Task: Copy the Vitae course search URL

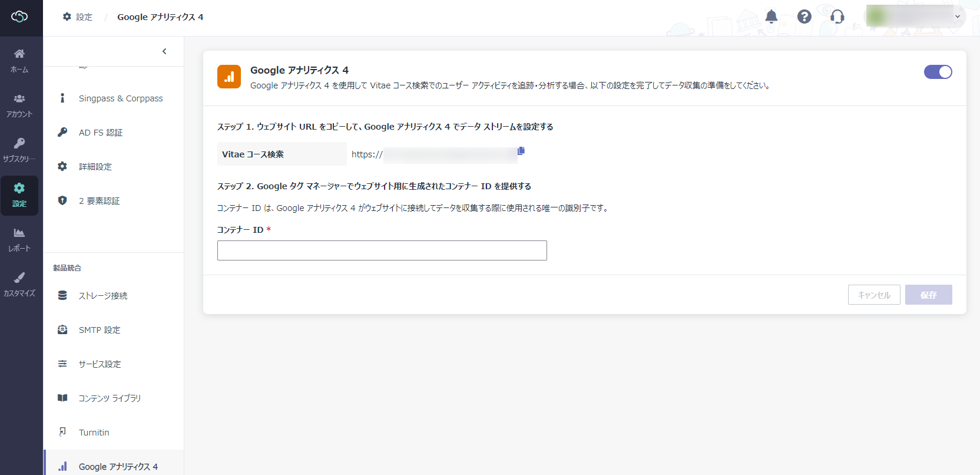Action: coord(521,151)
